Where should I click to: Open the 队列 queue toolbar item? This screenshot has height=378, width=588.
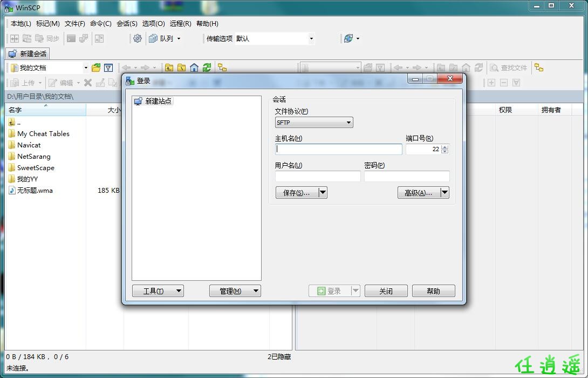[x=161, y=38]
